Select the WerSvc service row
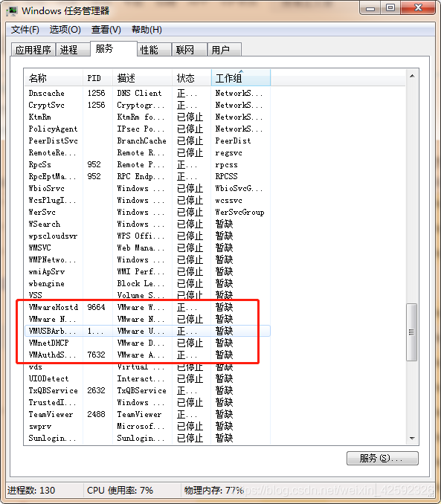Screen dimensions: 441x504 click(x=147, y=212)
